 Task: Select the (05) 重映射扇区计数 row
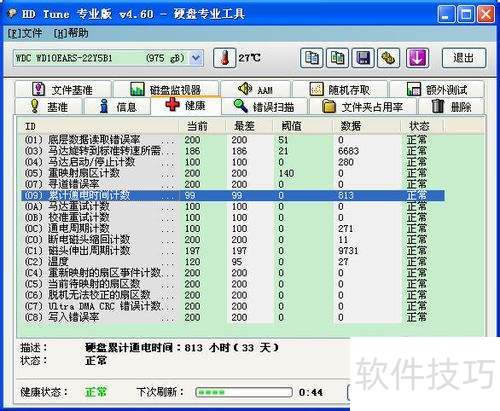pos(233,173)
